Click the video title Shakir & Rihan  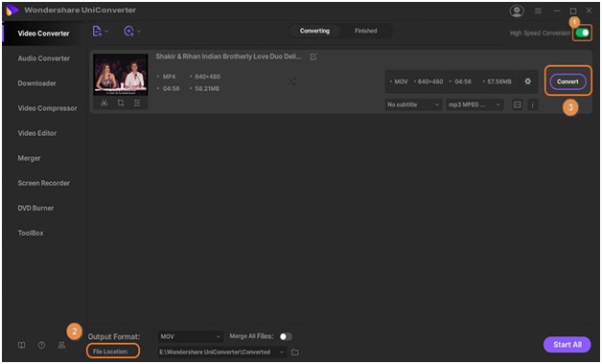228,57
